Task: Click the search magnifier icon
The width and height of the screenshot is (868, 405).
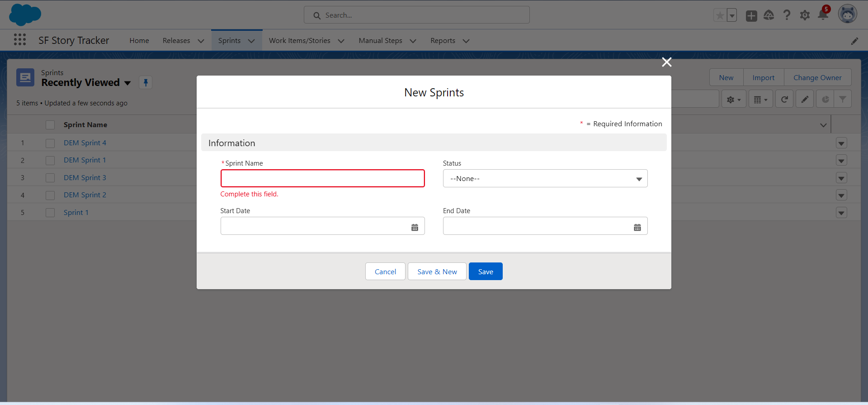Action: pos(317,15)
